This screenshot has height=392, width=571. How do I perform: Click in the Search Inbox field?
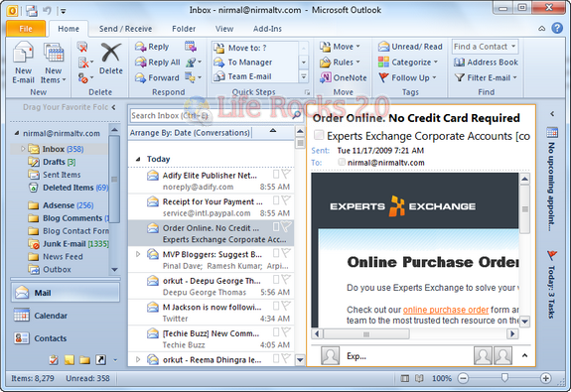click(212, 115)
